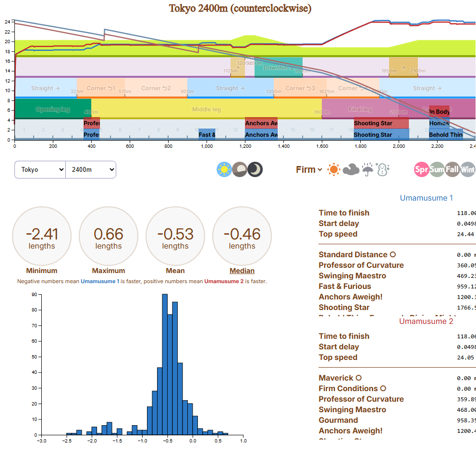Click Start delay row under Umamusume 2
The image size is (476, 454).
point(397,347)
